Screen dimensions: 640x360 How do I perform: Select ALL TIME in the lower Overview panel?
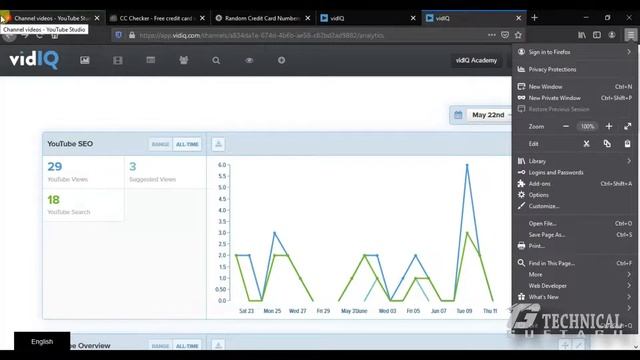[x=187, y=346]
